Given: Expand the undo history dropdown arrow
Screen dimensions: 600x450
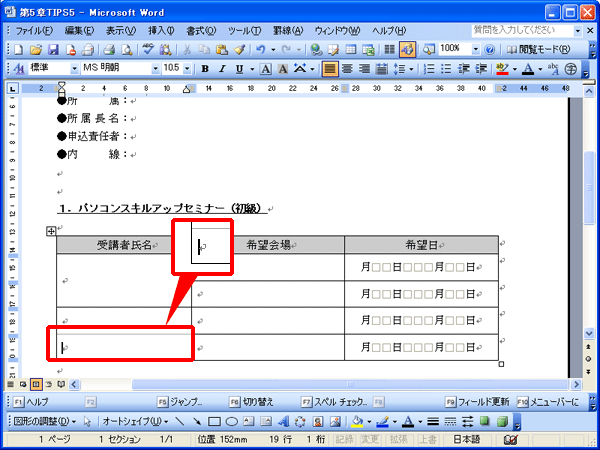Looking at the screenshot, I should click(x=273, y=50).
